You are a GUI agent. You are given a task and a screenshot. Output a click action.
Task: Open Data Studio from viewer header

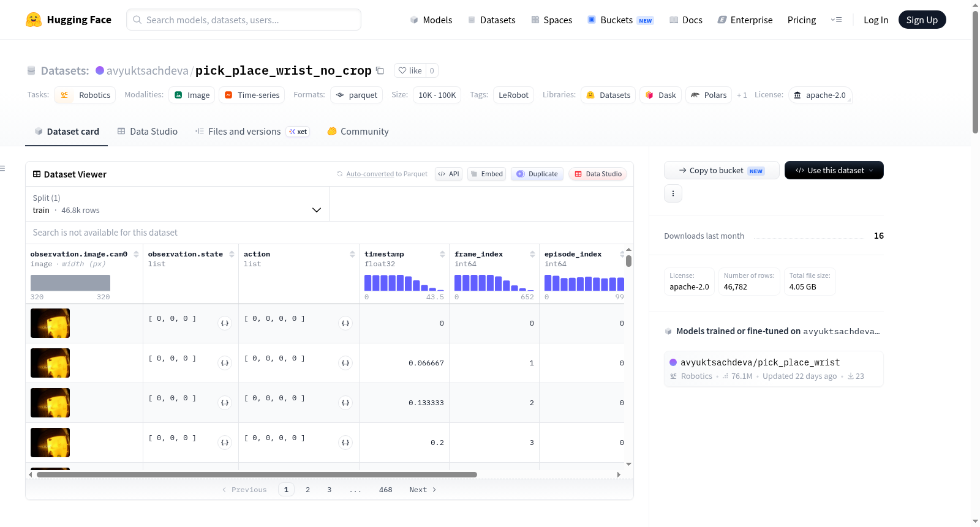pos(598,174)
